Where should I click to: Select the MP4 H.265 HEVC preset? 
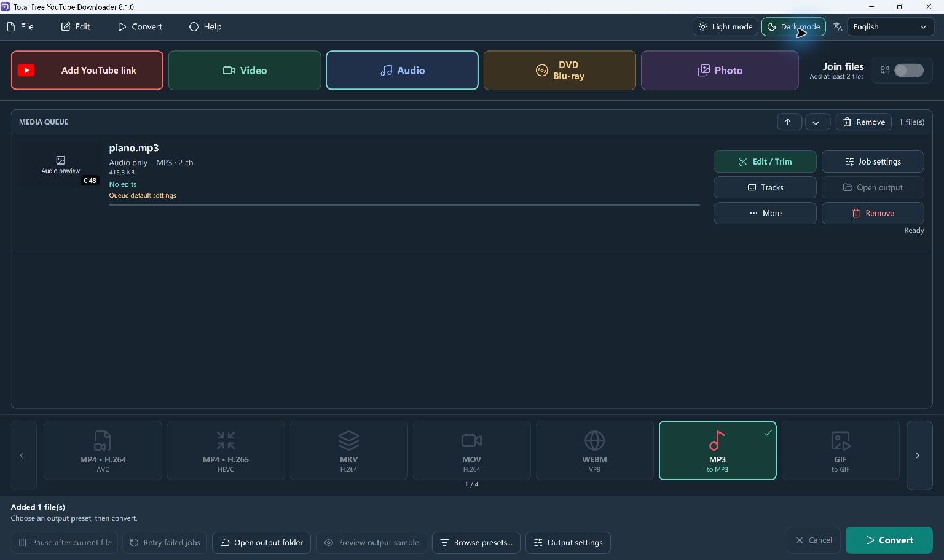tap(226, 451)
